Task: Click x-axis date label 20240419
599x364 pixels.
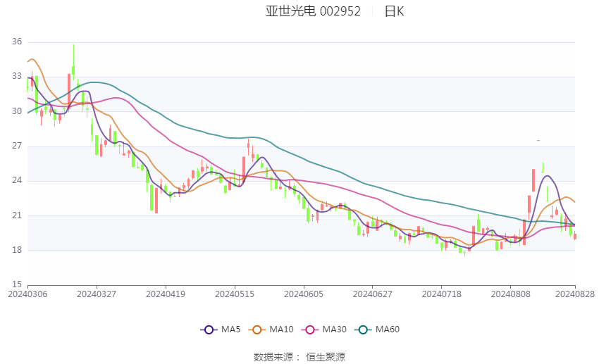Action: pos(166,294)
